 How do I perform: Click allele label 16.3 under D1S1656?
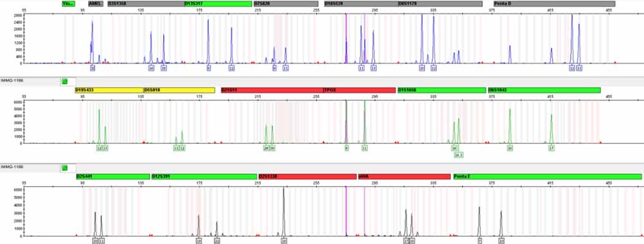click(x=459, y=155)
